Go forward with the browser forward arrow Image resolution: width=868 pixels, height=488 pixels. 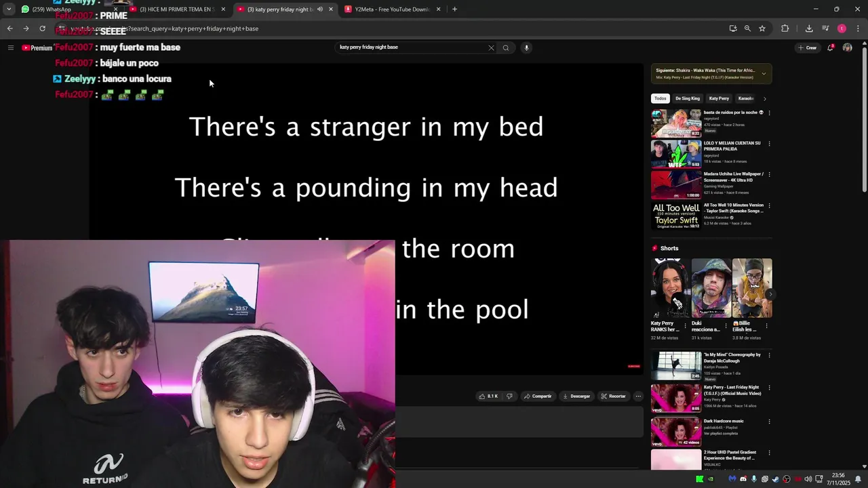click(26, 28)
